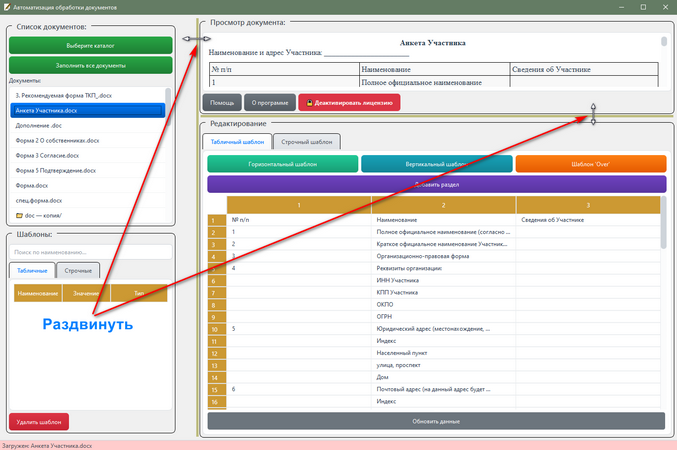Select 'спец.форма.docx' file
677x450 pixels.
[88, 200]
